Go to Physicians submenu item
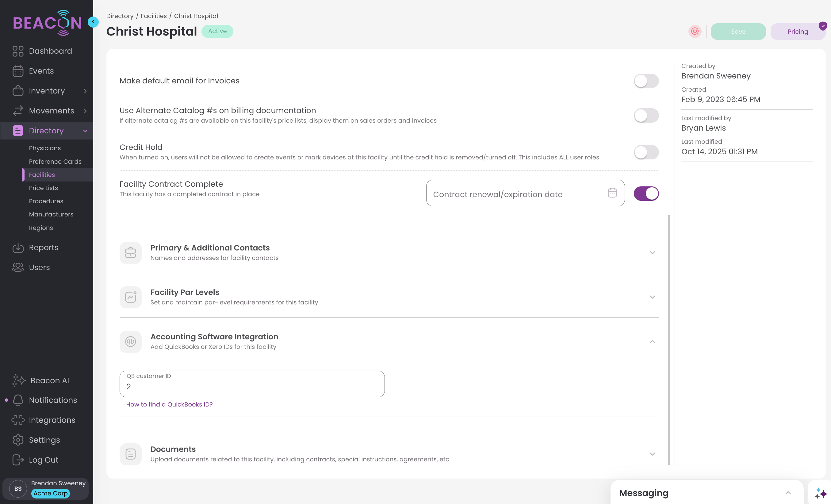Image resolution: width=831 pixels, height=504 pixels. point(45,148)
